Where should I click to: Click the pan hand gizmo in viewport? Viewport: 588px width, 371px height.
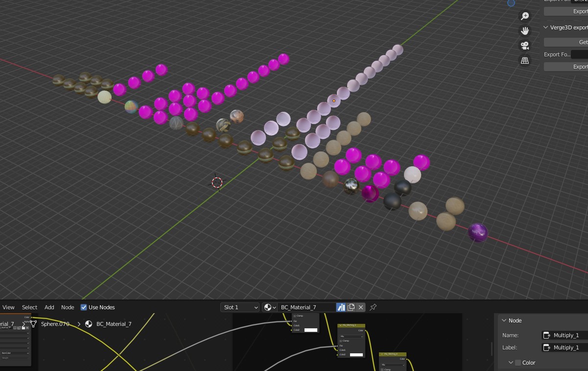click(525, 30)
